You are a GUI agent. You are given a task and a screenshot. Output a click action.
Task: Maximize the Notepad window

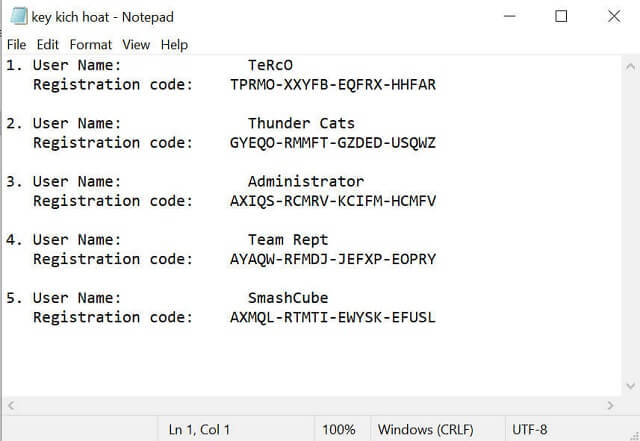click(561, 16)
